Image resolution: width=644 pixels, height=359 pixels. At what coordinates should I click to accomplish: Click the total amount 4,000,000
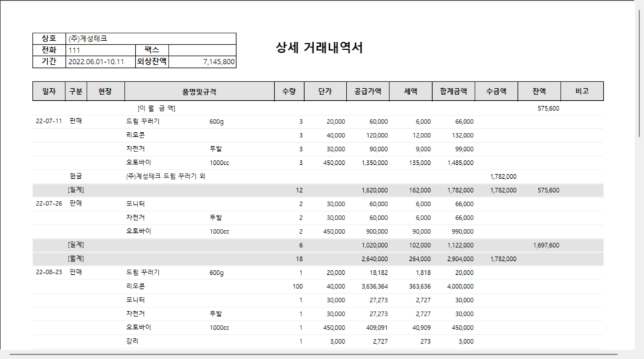[461, 287]
